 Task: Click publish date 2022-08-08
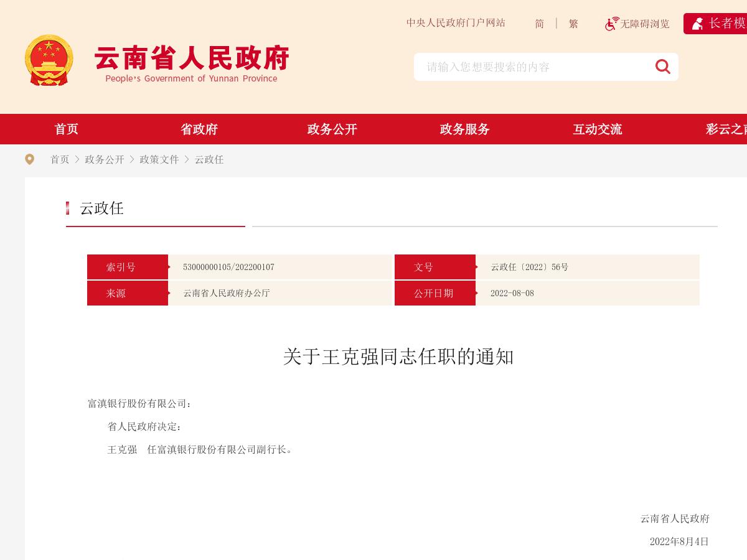(512, 293)
